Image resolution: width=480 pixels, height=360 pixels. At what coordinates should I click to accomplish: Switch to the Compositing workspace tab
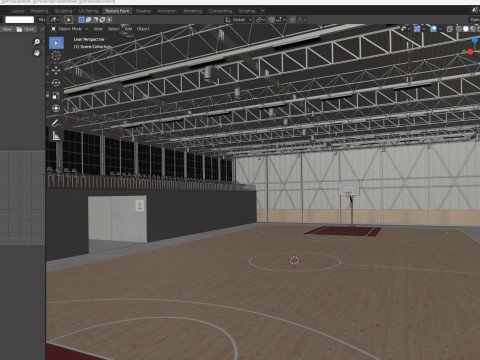coord(220,11)
